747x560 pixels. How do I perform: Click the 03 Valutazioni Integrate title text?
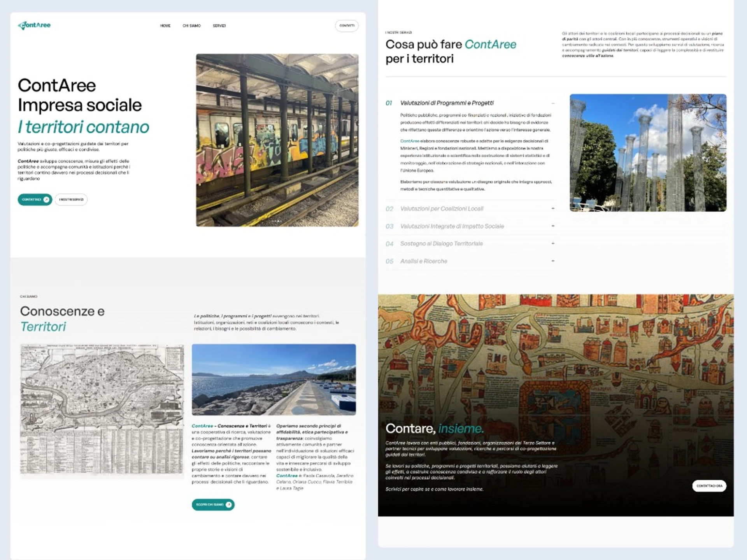[452, 226]
